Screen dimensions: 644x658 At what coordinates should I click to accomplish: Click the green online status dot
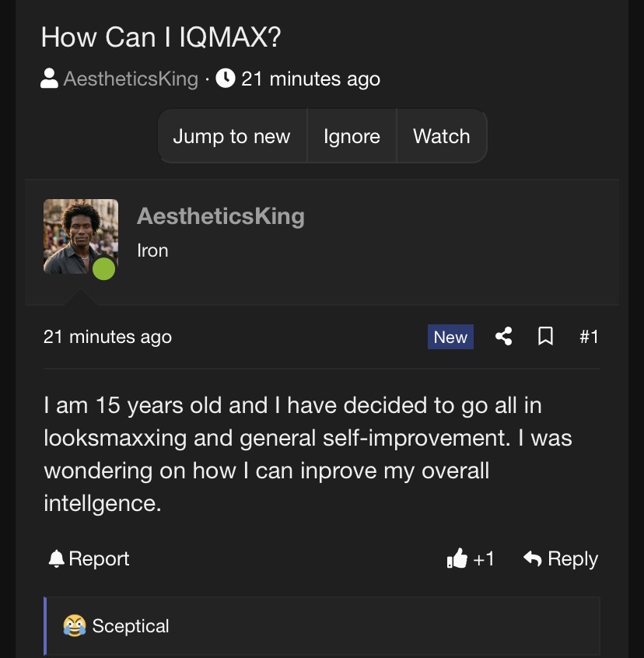(103, 269)
